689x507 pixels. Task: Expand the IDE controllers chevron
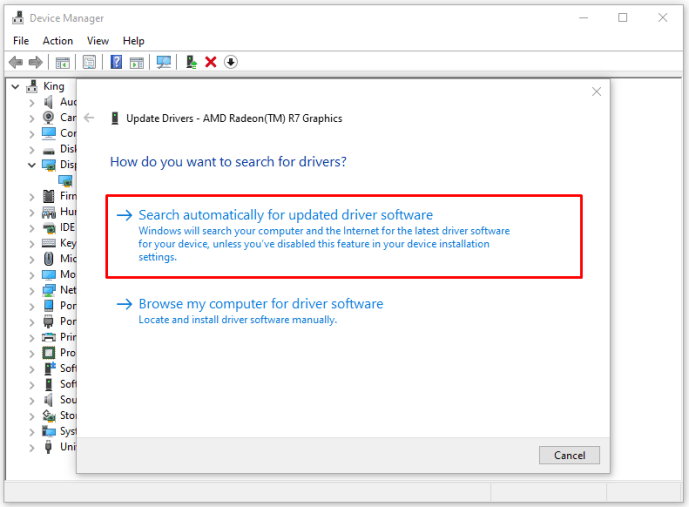pos(32,228)
